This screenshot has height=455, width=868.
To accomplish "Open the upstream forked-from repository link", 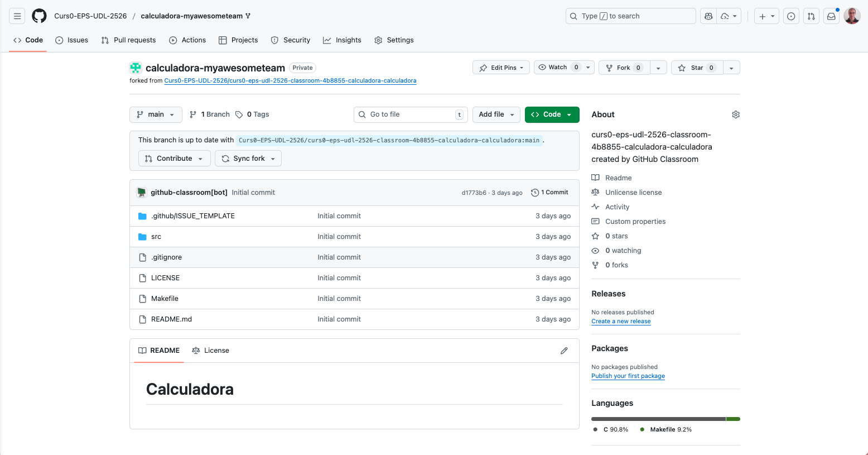I will (x=290, y=80).
